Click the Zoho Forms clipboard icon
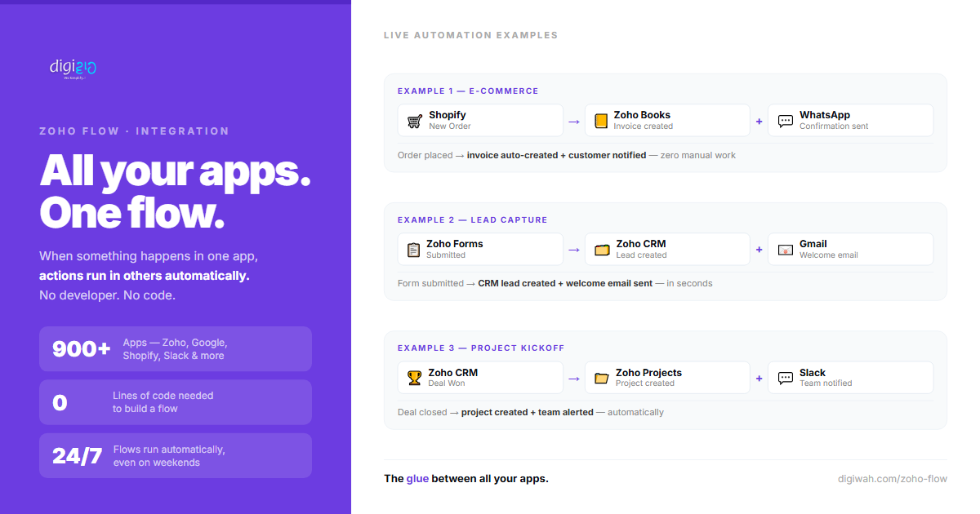980x514 pixels. [413, 250]
